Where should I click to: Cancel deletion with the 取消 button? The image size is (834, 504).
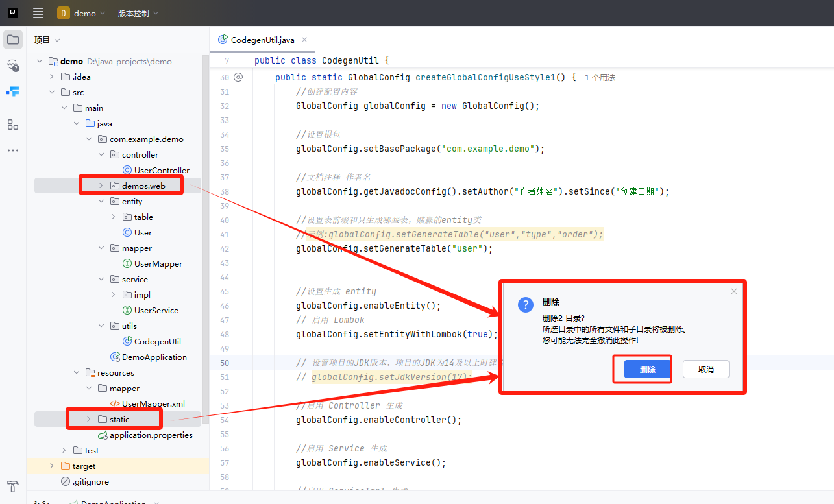pos(706,369)
